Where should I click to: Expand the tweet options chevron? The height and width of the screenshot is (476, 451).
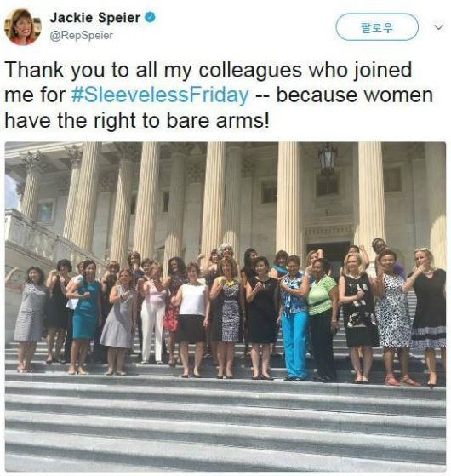438,27
